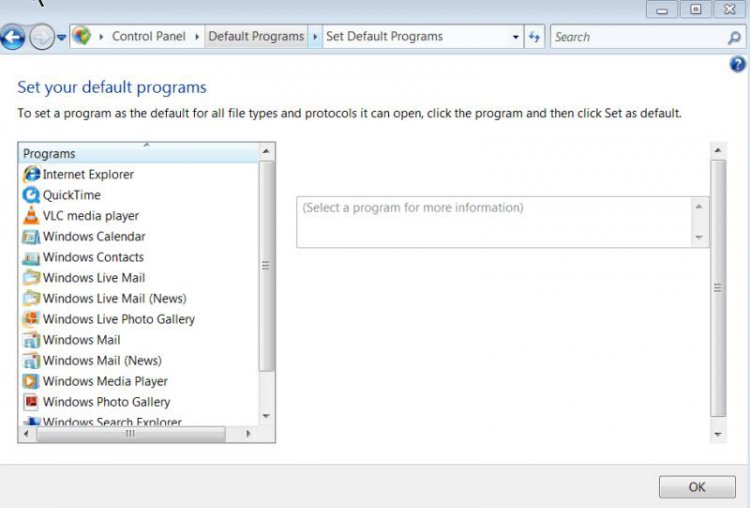This screenshot has height=508, width=750.
Task: Click the Windows Live Mail (News) icon
Action: [x=32, y=298]
